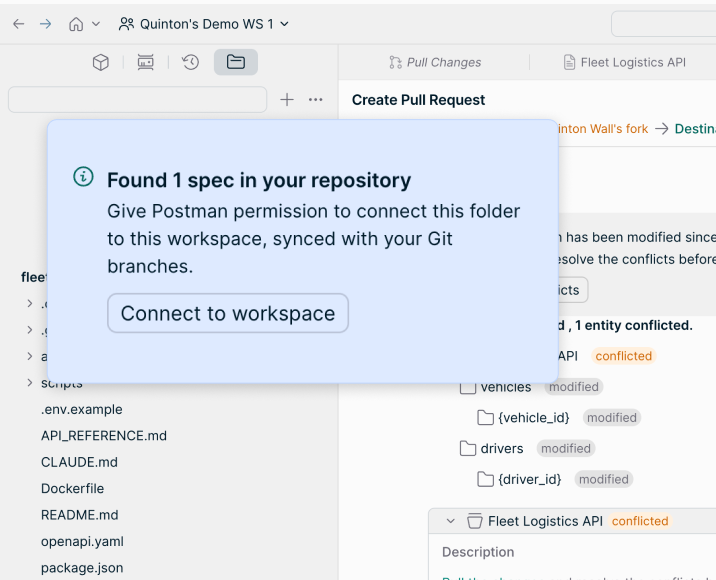Open API_REFERENCE.md in file tree

pos(104,436)
